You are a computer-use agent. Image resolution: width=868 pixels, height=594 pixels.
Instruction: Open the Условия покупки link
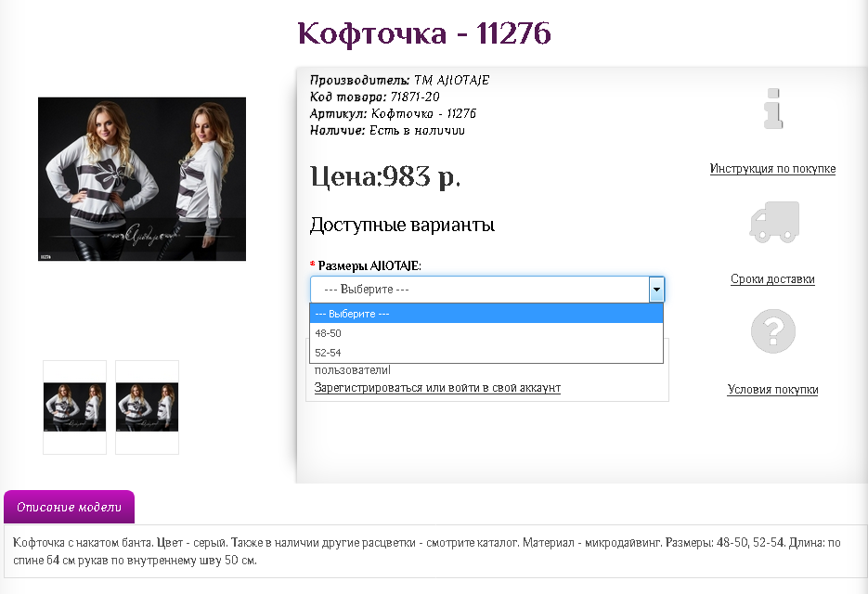click(772, 389)
